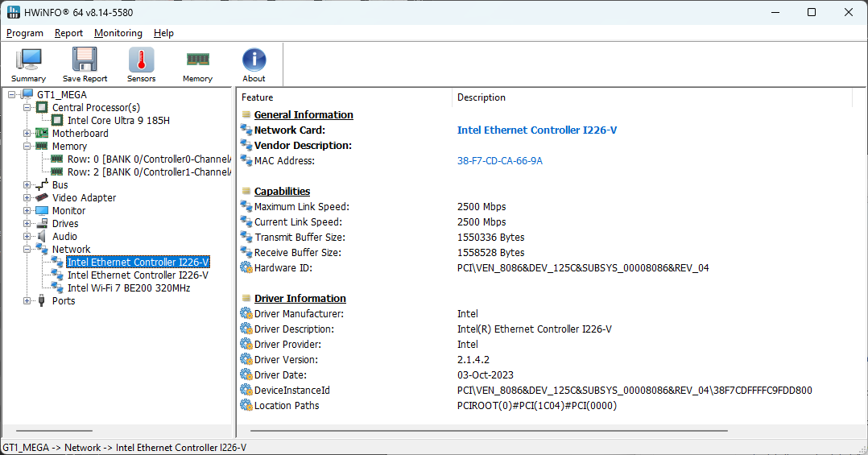Click the Central Processor(s) chip icon

(x=42, y=107)
